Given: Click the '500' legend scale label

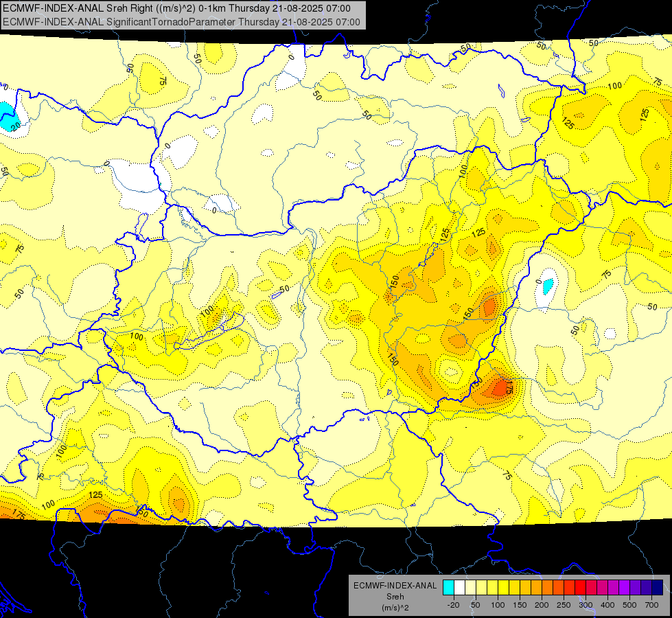Looking at the screenshot, I should [x=629, y=605].
